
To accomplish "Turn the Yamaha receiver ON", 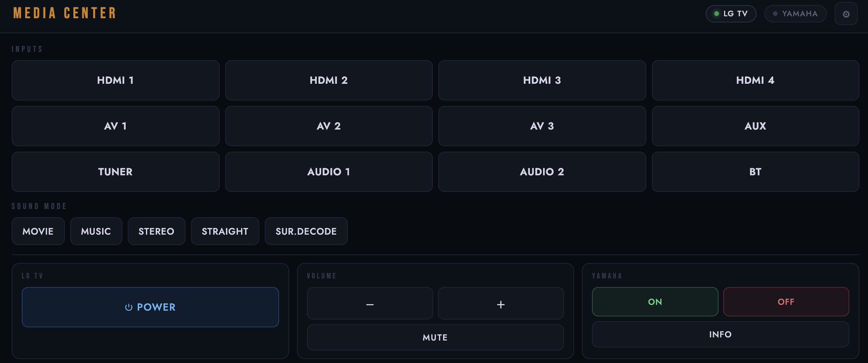I will coord(655,302).
